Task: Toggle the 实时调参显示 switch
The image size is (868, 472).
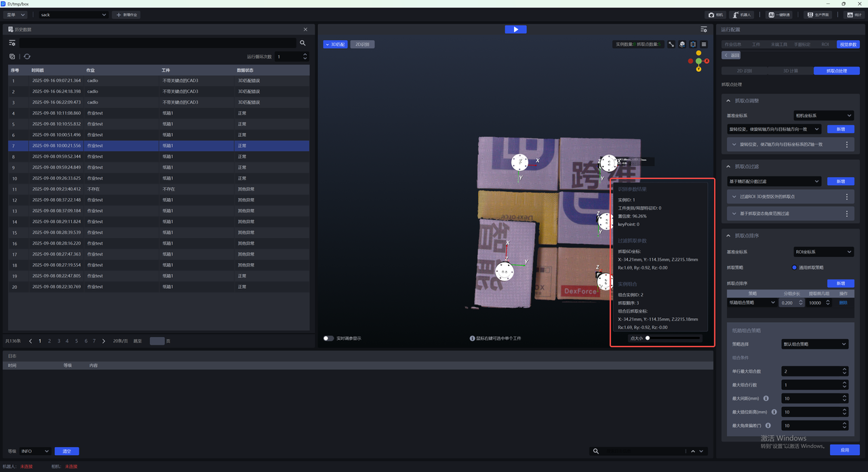Action: 328,338
